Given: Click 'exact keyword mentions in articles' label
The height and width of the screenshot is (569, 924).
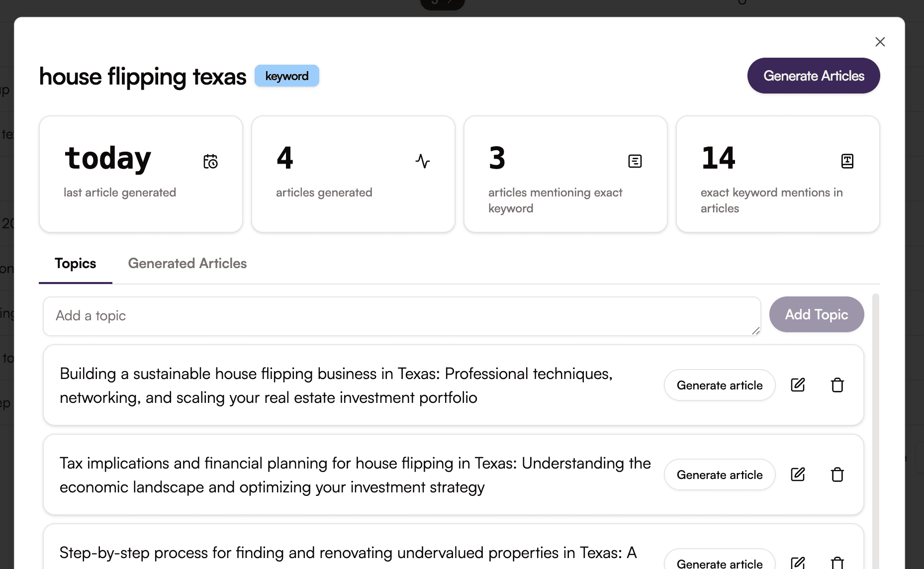Looking at the screenshot, I should (x=772, y=200).
